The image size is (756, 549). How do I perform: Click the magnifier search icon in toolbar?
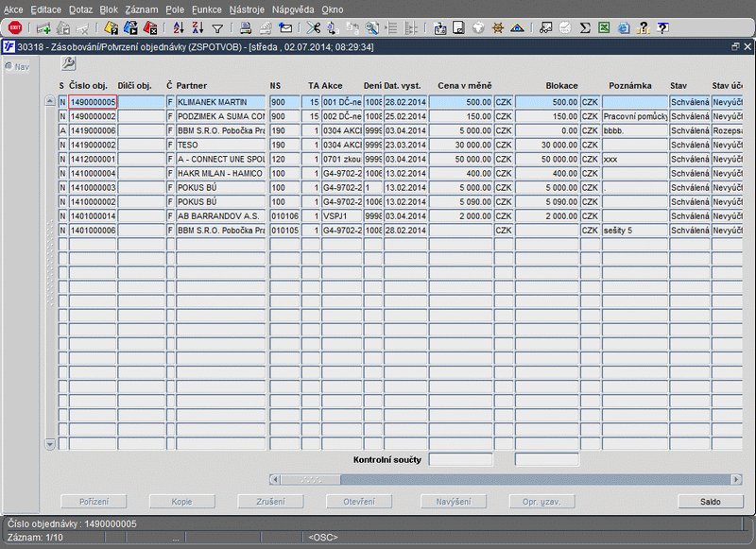click(371, 28)
